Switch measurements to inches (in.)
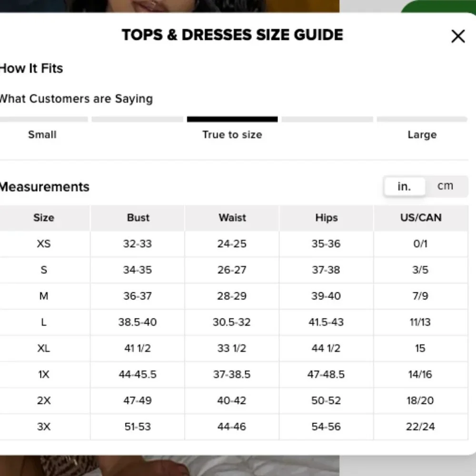Viewport: 476px width, 476px height. pos(404,187)
